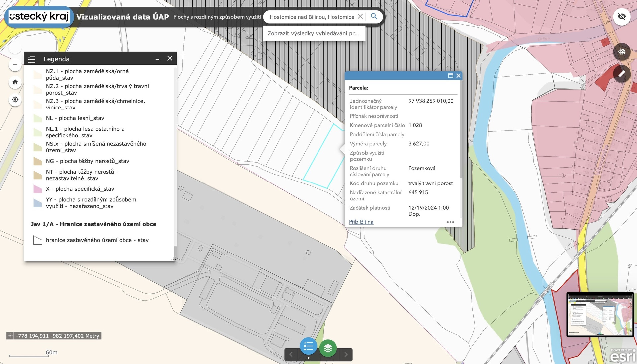Click the Výměra parcely value 3 627,00
Viewport: 637px width, 364px height.
point(419,143)
